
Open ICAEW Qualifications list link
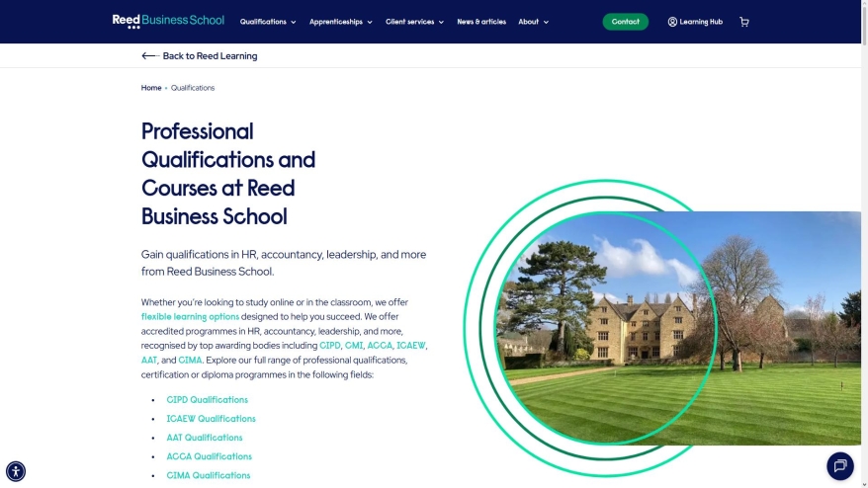click(x=211, y=418)
